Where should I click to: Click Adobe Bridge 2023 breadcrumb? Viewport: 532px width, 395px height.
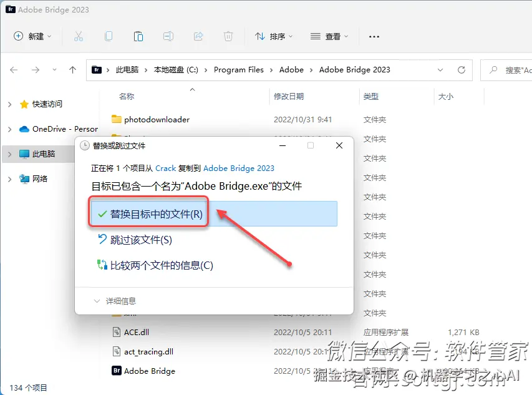click(354, 70)
